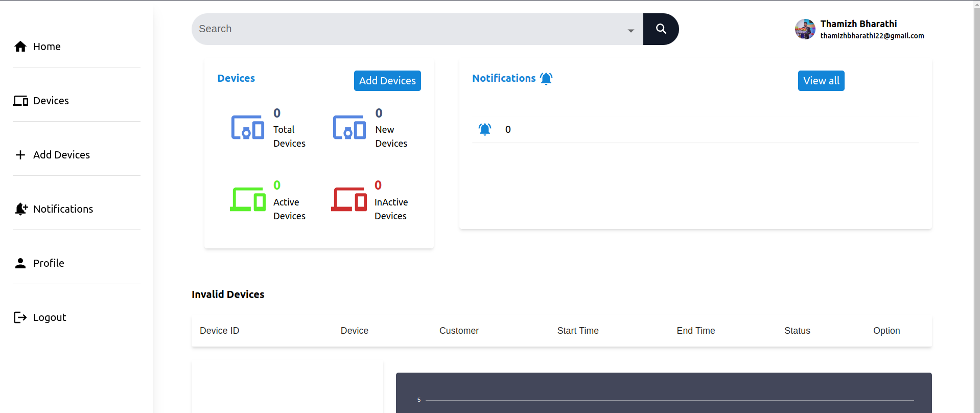This screenshot has width=980, height=413.
Task: Open user profile avatar picture
Action: coord(805,29)
